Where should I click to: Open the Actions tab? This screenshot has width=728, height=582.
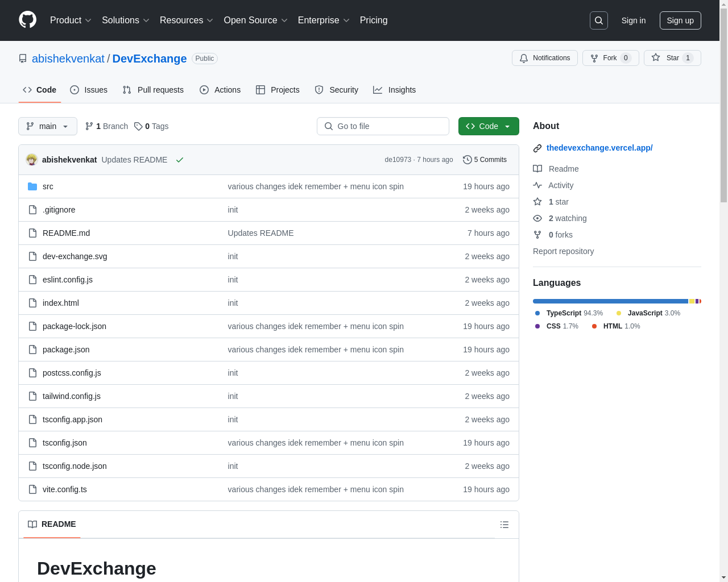(220, 90)
